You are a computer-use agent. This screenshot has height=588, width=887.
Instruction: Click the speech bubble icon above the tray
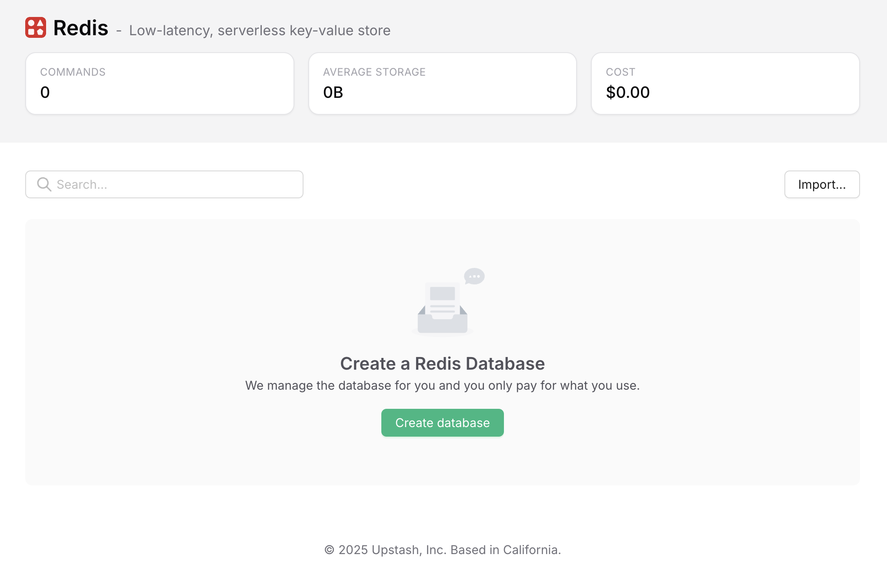(x=474, y=276)
